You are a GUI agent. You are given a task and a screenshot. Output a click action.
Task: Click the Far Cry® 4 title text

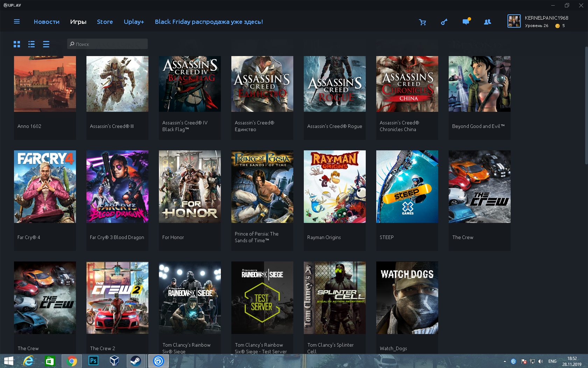point(29,237)
